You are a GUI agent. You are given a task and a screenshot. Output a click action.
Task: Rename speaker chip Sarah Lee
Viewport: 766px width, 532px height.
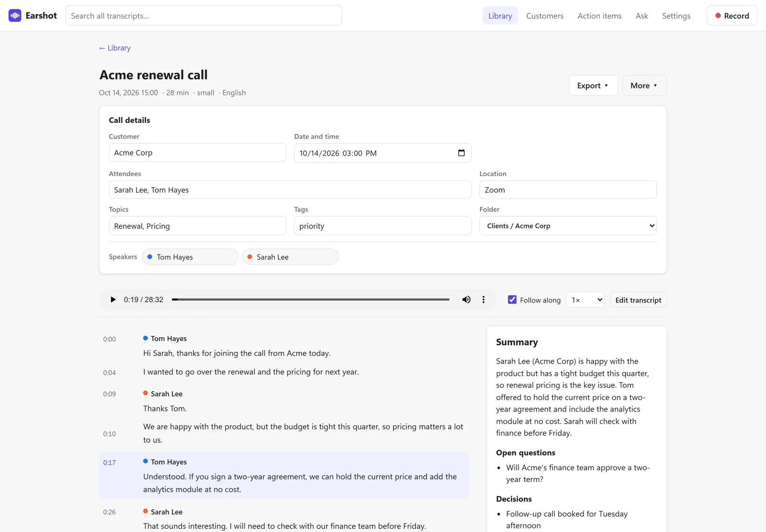291,257
